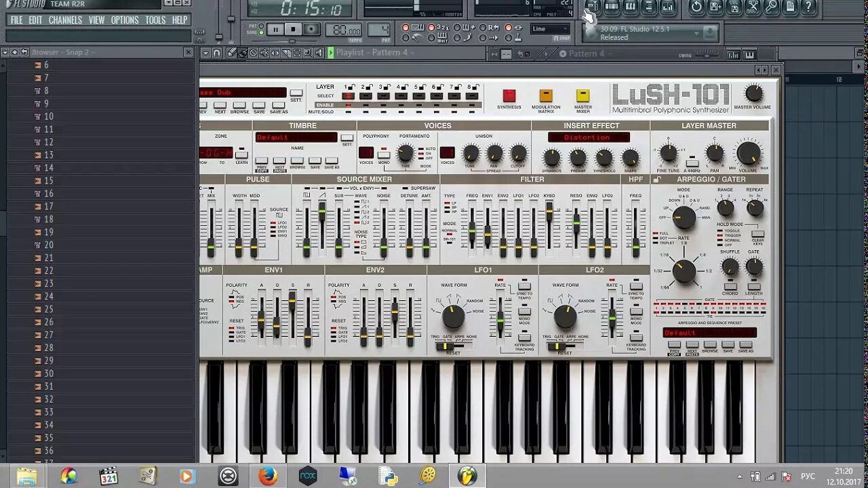868x488 pixels.
Task: Open the audio editor scissors icon
Action: 753,7
